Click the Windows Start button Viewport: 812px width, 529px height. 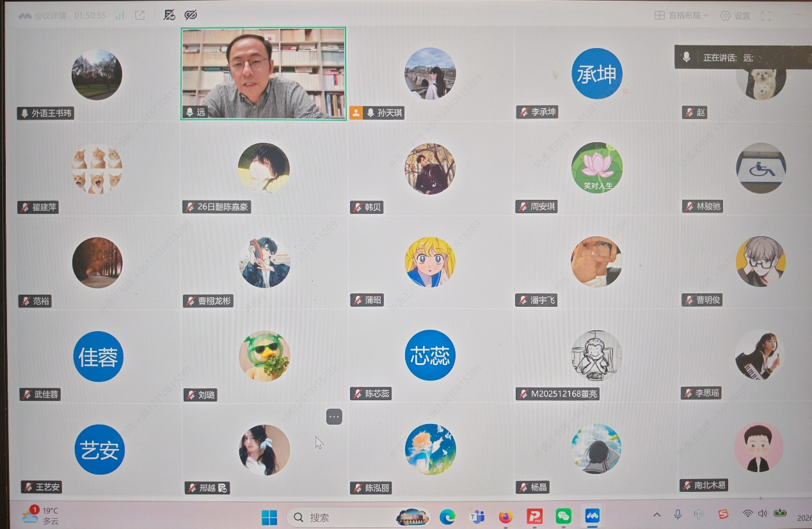point(269,517)
